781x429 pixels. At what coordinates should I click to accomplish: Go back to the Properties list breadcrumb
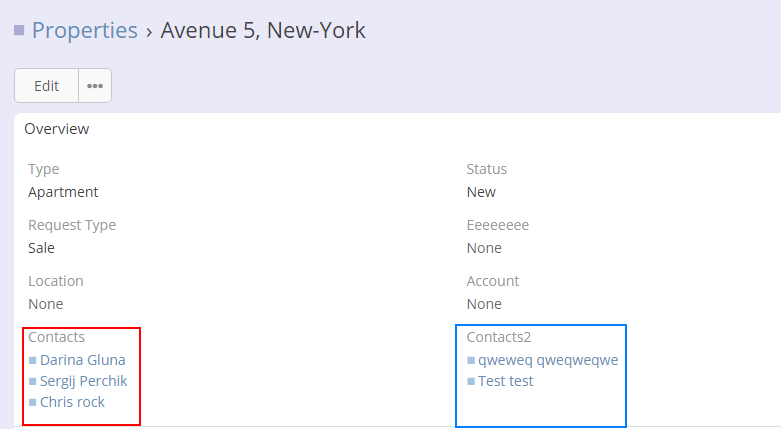click(85, 30)
